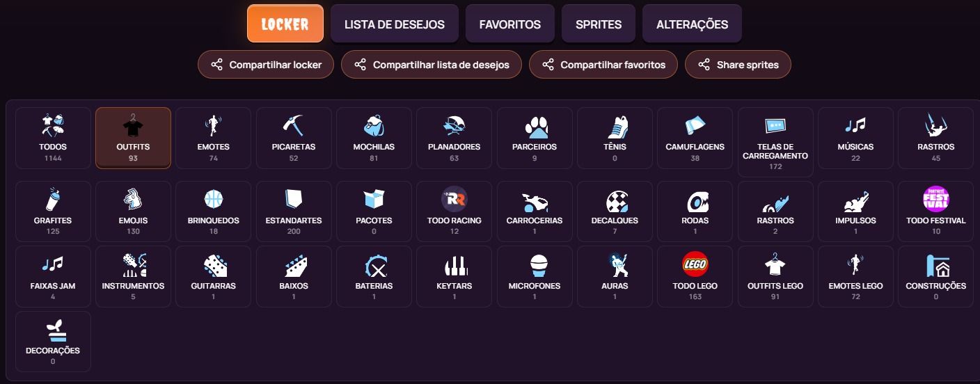Image resolution: width=980 pixels, height=384 pixels.
Task: Open the AURAS category
Action: pyautogui.click(x=615, y=276)
